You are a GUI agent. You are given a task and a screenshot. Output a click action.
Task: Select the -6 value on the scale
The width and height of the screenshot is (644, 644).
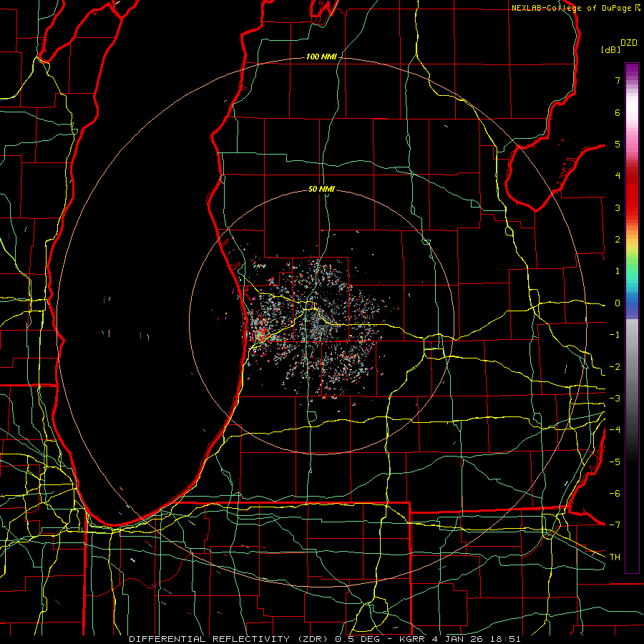pyautogui.click(x=615, y=494)
